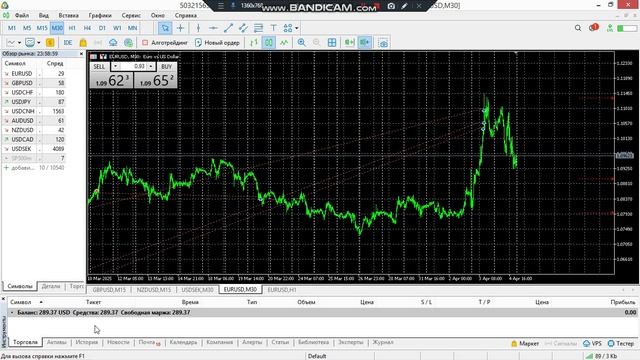Zoom out on the chart
This screenshot has width=640, height=360.
[x=316, y=43]
